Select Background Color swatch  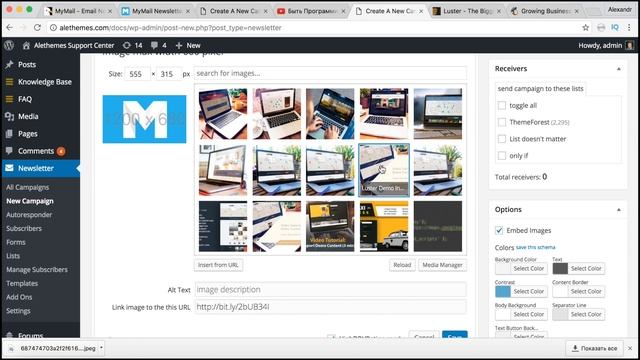[503, 269]
